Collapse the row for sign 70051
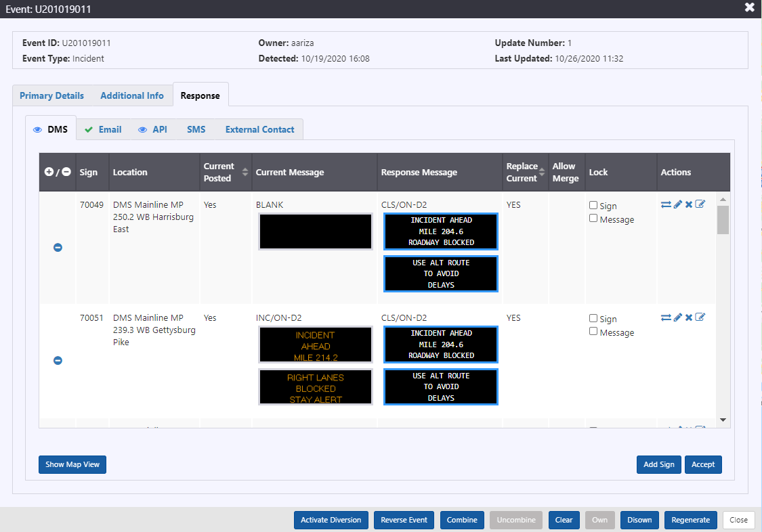Viewport: 762px width, 532px height. coord(58,361)
